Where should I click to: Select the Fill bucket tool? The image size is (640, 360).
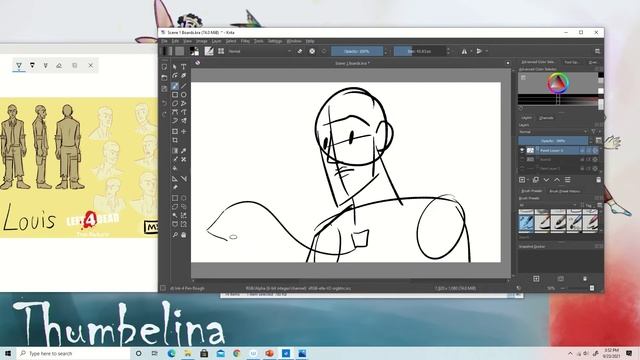pos(175,168)
